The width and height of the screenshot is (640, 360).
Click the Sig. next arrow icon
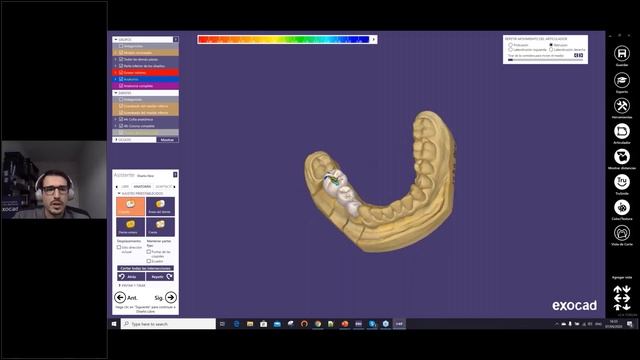click(171, 298)
